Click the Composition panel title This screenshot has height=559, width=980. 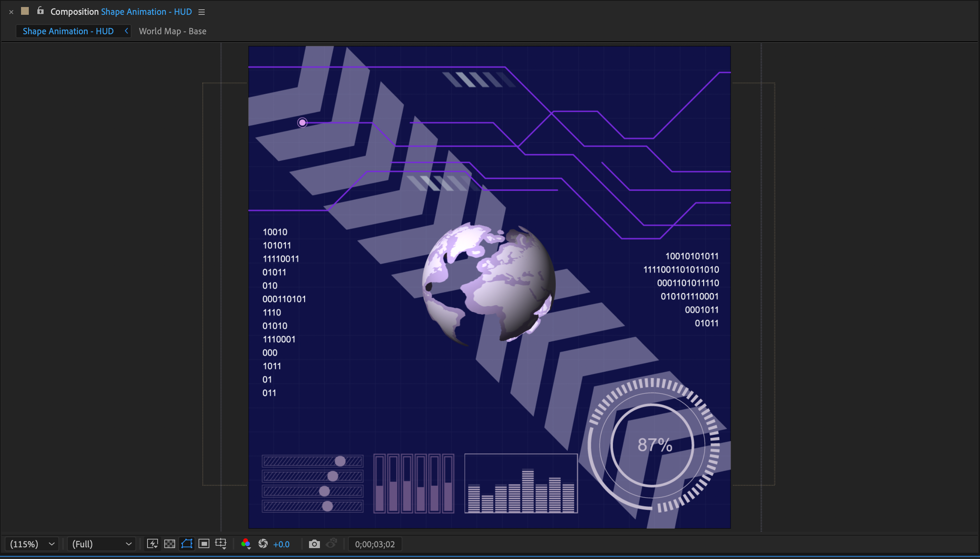coord(74,12)
